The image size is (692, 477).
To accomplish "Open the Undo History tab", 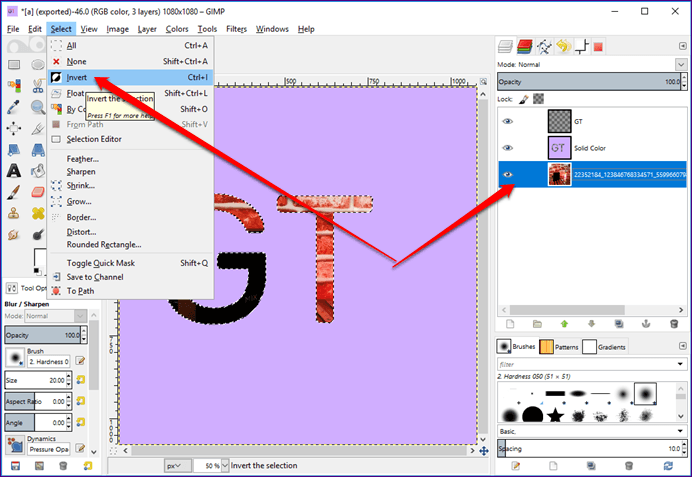I will pyautogui.click(x=564, y=46).
